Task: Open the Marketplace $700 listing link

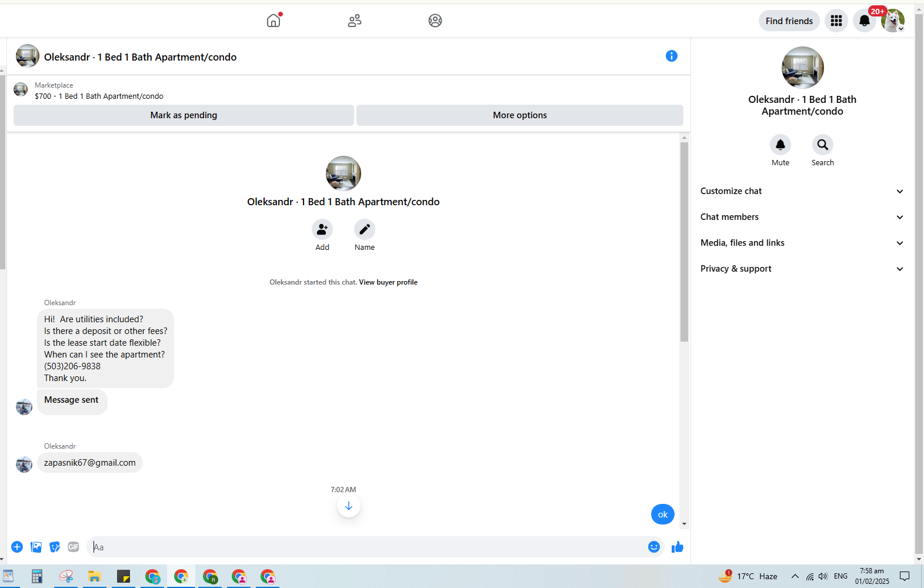Action: pos(99,96)
